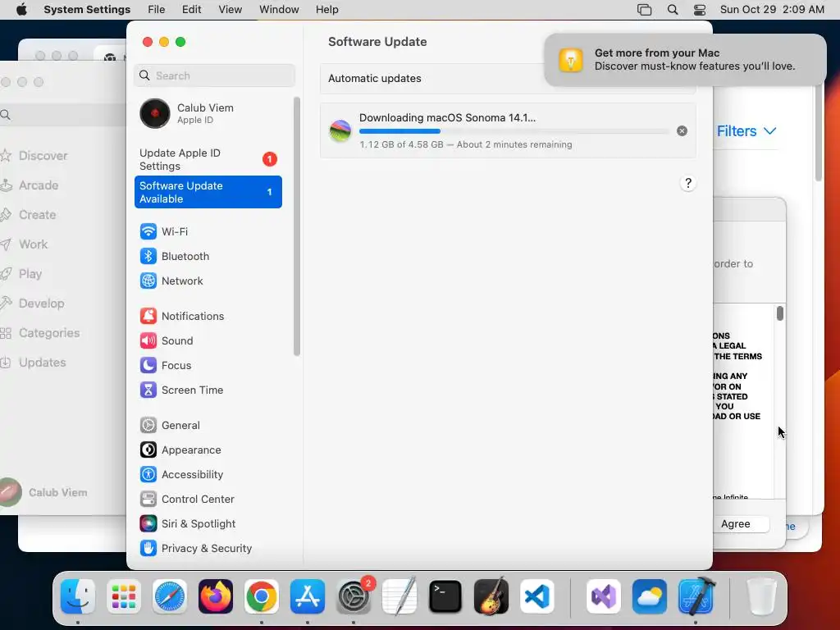
Task: Open Update Apple ID Settings item
Action: 208,159
